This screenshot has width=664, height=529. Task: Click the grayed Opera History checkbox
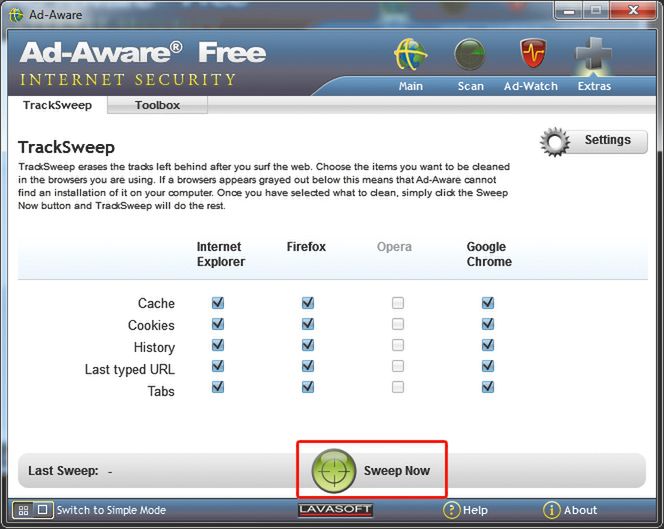click(398, 345)
